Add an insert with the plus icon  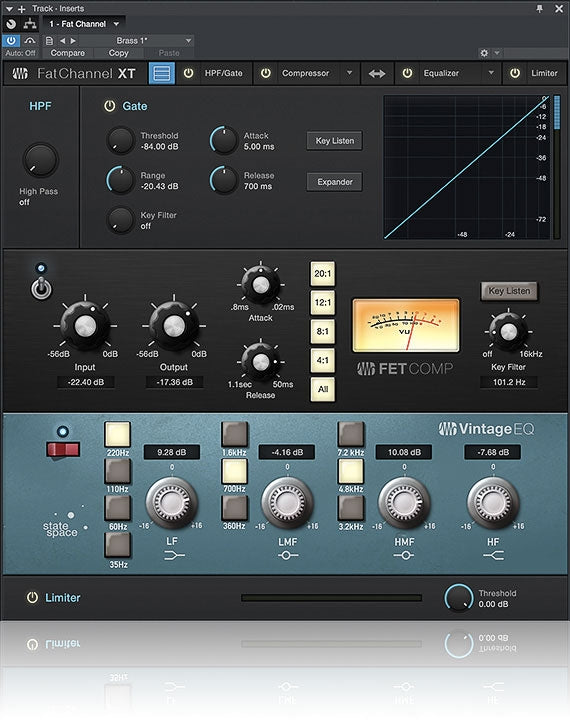(21, 8)
